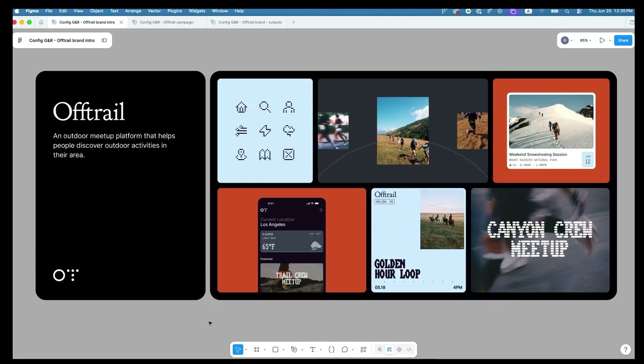Expand the 65% zoom dropdown
Screen dimensions: 644x364
(x=586, y=40)
